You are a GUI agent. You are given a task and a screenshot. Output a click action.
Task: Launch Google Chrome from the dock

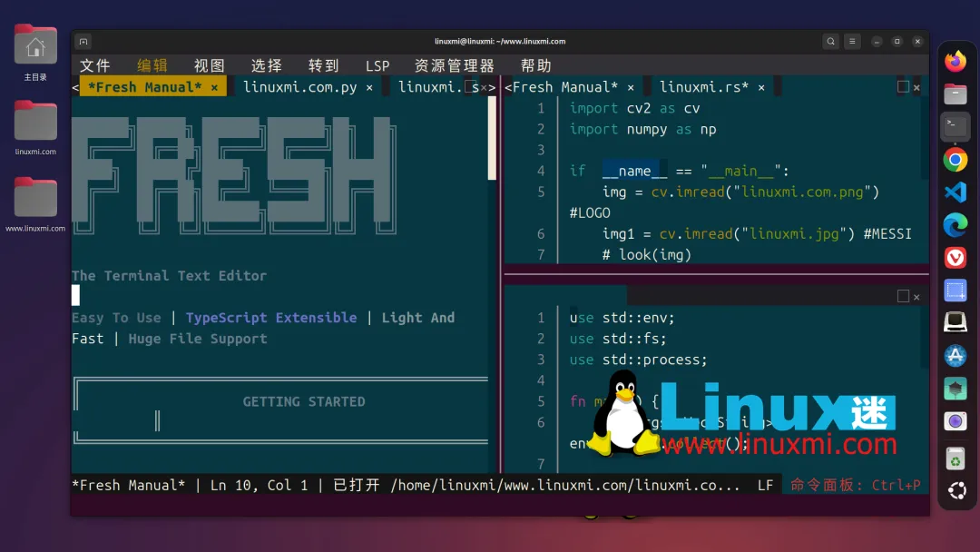[955, 160]
